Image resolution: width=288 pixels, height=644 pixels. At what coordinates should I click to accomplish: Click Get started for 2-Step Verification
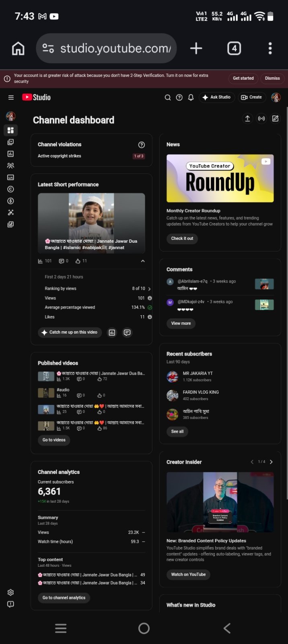243,78
